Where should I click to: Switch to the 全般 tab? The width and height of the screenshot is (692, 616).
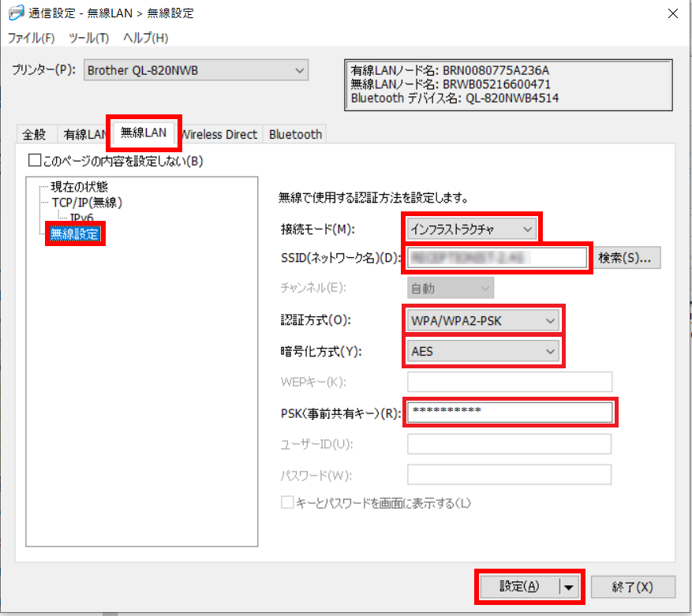coord(35,135)
